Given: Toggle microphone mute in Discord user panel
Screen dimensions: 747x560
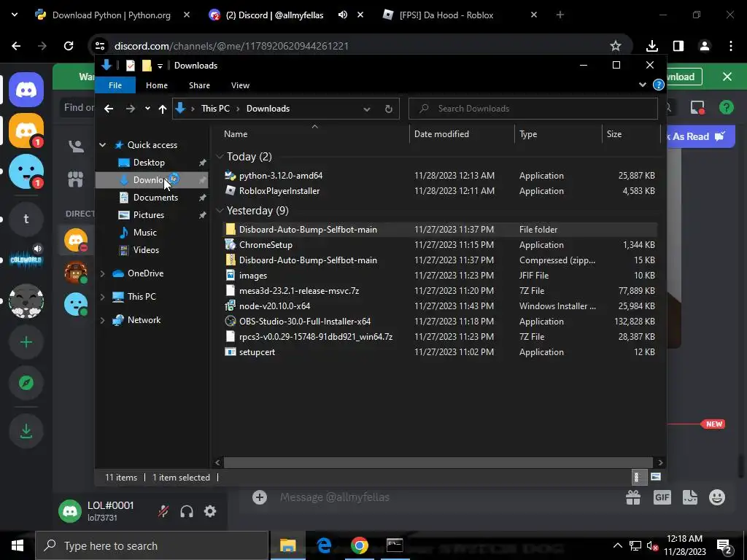Looking at the screenshot, I should [x=163, y=511].
